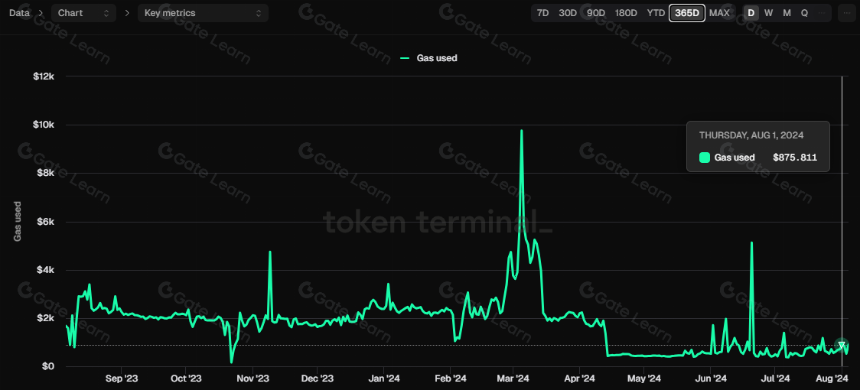Click the late-June 2024 spike above $5k
This screenshot has height=390, width=860.
(x=751, y=242)
